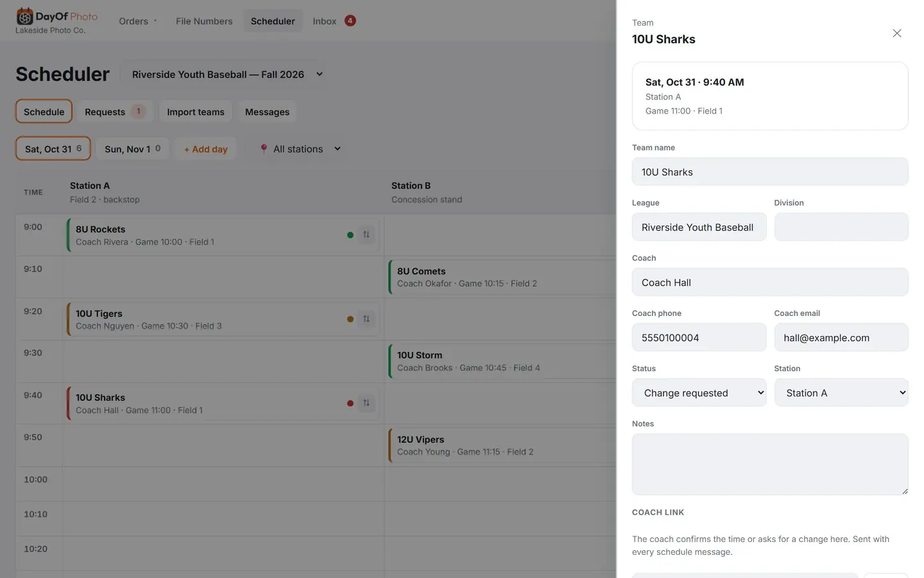924x578 pixels.
Task: Switch to the Import teams tab
Action: (x=196, y=111)
